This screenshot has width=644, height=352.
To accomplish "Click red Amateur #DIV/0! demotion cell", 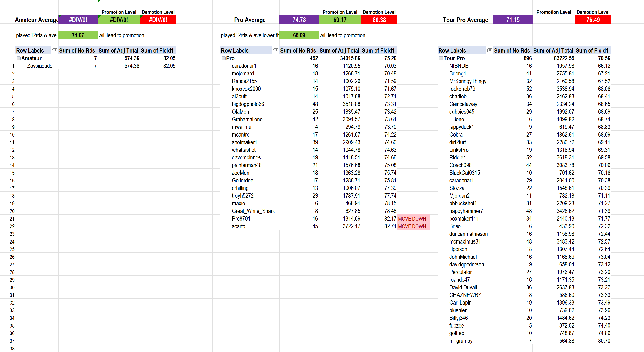I will tap(158, 20).
